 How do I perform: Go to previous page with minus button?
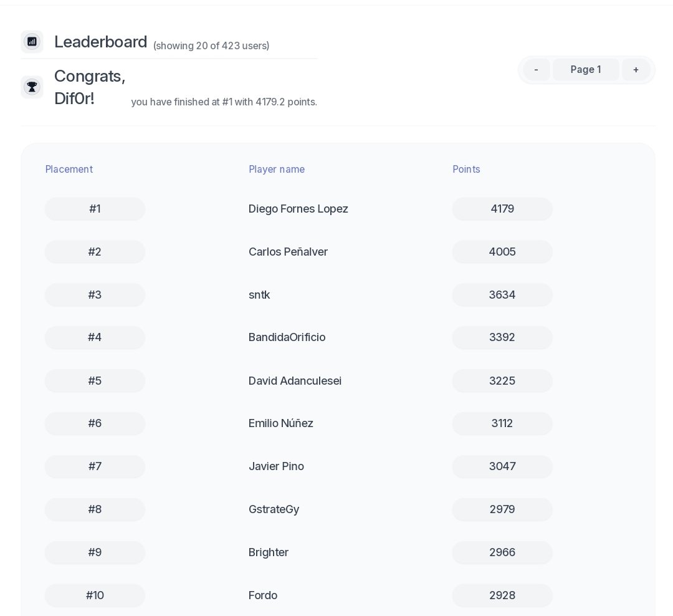536,70
